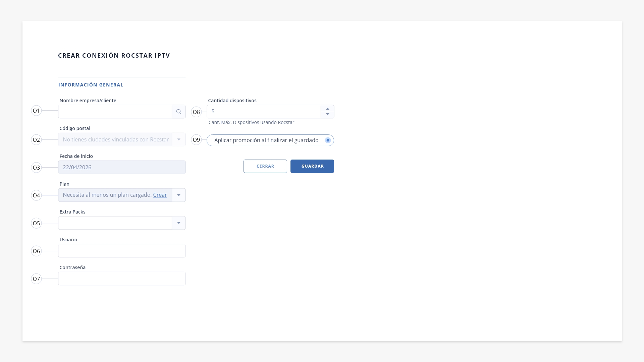Click the Crear link in Plan

(160, 195)
